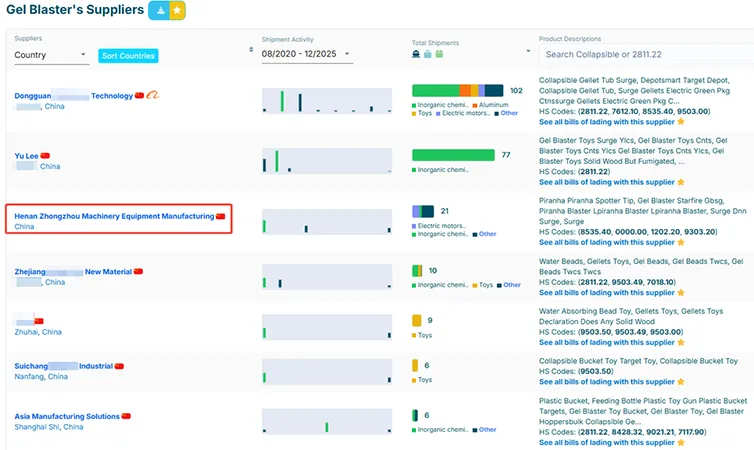This screenshot has width=754, height=450.
Task: Open Henan Zhongzhou Machinery Equipment Manufacturing supplier
Action: 114,216
